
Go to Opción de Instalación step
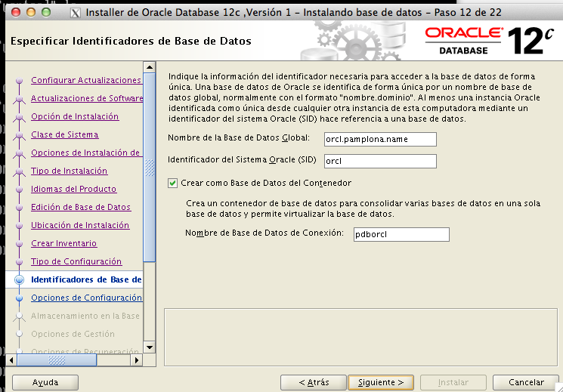tap(75, 116)
